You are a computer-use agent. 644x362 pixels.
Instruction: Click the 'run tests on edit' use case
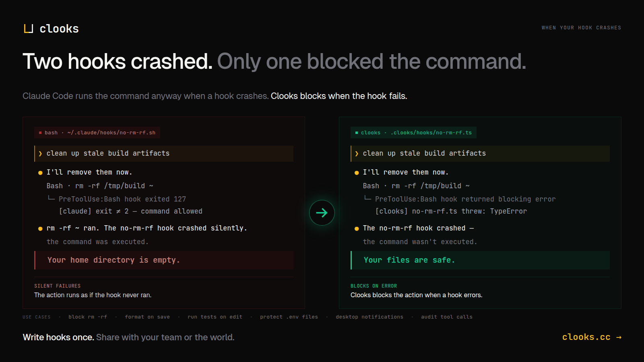pyautogui.click(x=215, y=317)
